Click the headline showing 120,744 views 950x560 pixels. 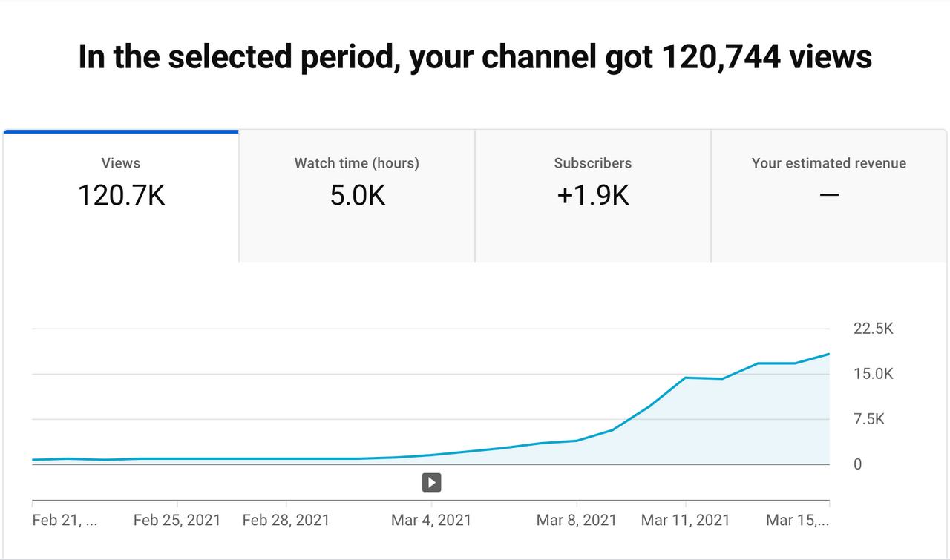coord(474,56)
